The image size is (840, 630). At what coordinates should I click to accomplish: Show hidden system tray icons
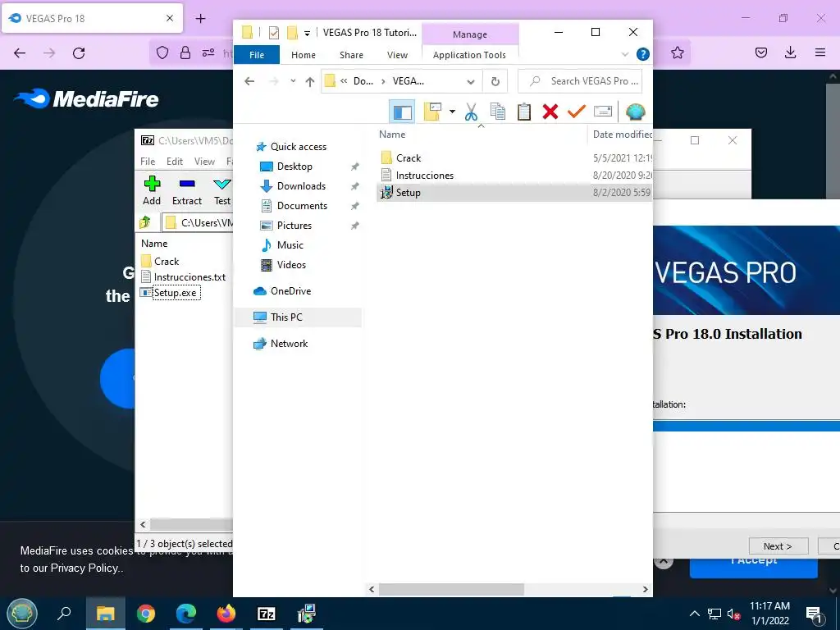click(x=694, y=614)
